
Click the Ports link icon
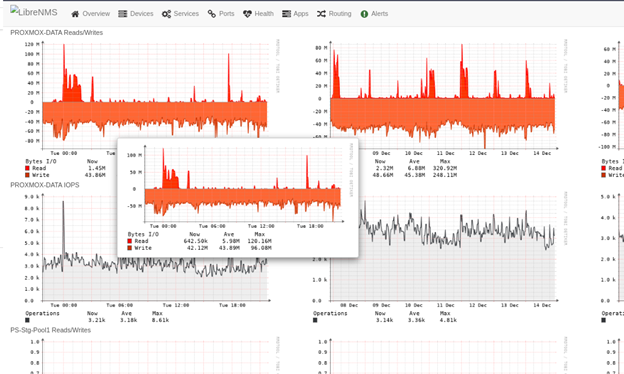[212, 14]
